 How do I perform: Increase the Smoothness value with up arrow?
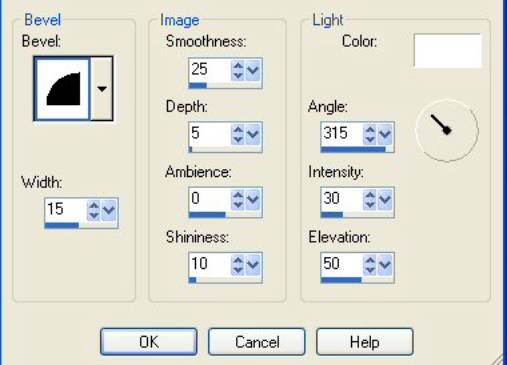pos(238,66)
